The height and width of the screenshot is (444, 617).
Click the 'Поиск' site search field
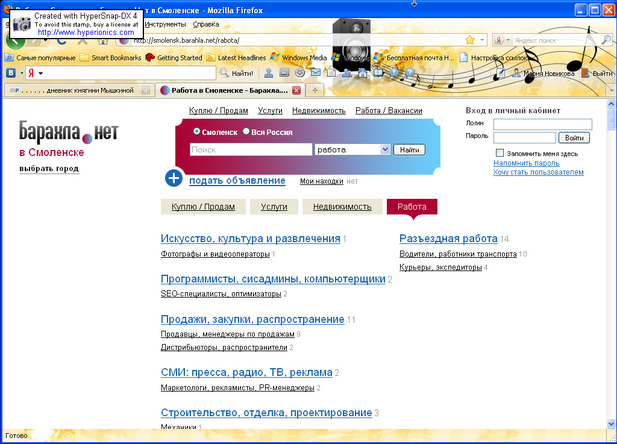pos(251,150)
